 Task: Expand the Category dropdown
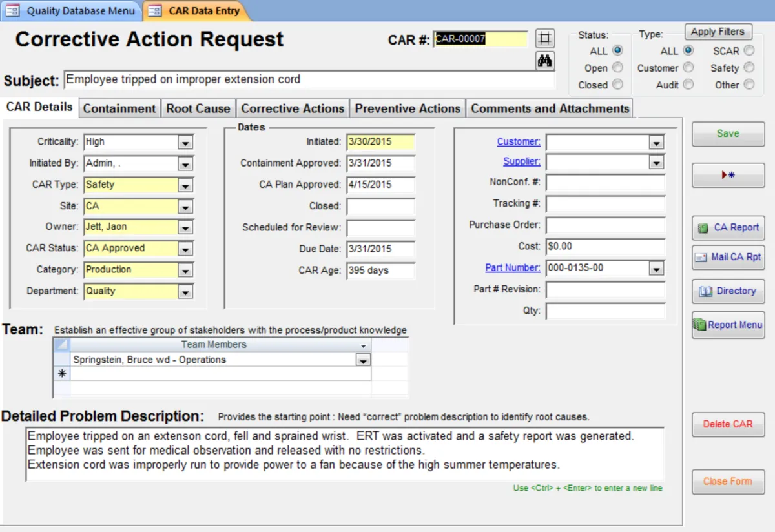[x=185, y=271]
